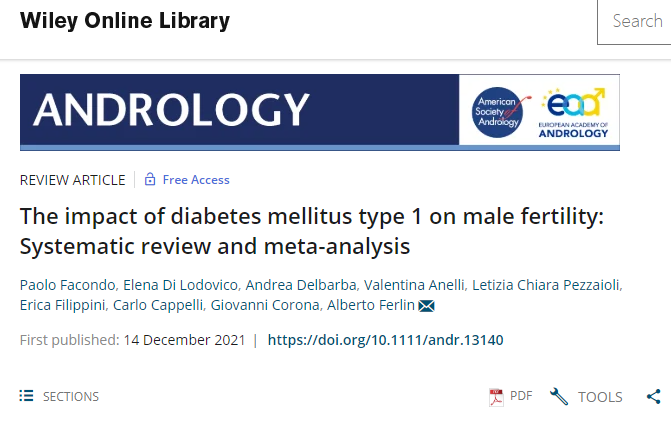Click the Free Access label
Screen dimensions: 671x424
[196, 180]
